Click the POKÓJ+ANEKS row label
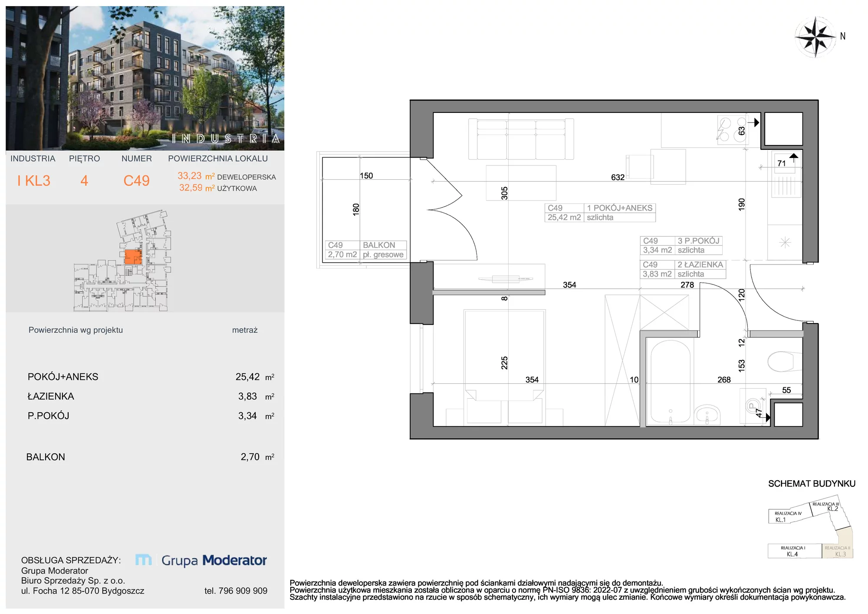Image resolution: width=868 pixels, height=614 pixels. click(x=63, y=377)
